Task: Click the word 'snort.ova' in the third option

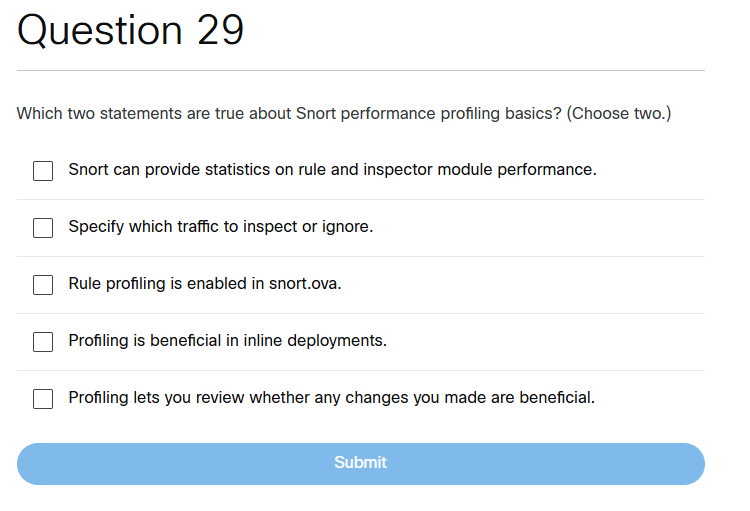Action: pos(305,284)
